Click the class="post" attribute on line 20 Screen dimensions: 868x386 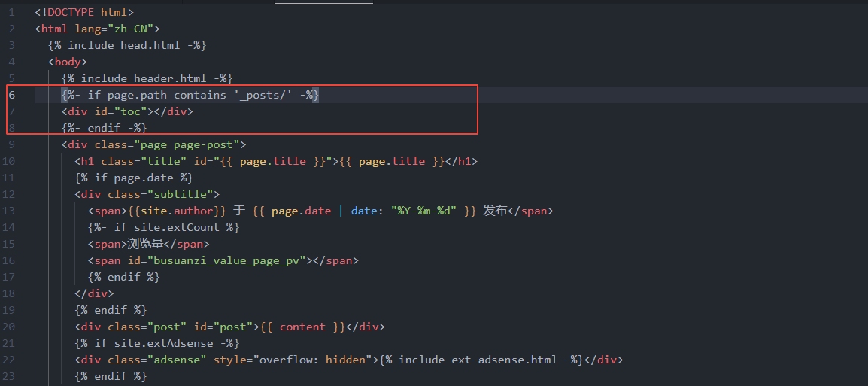click(x=144, y=328)
